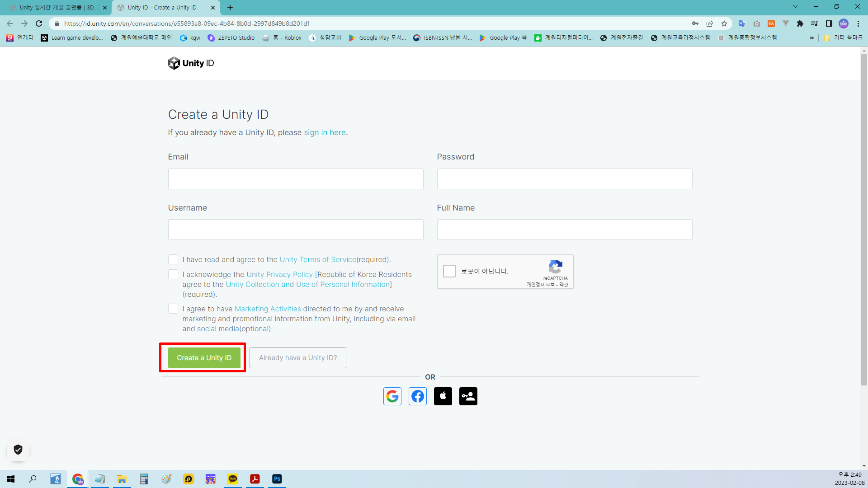Open the reCAPTCHA logo
Screen dimensions: 868x488
click(555, 267)
